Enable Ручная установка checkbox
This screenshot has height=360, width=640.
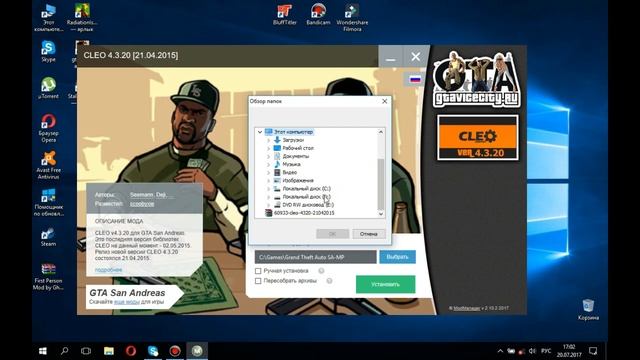tap(258, 271)
